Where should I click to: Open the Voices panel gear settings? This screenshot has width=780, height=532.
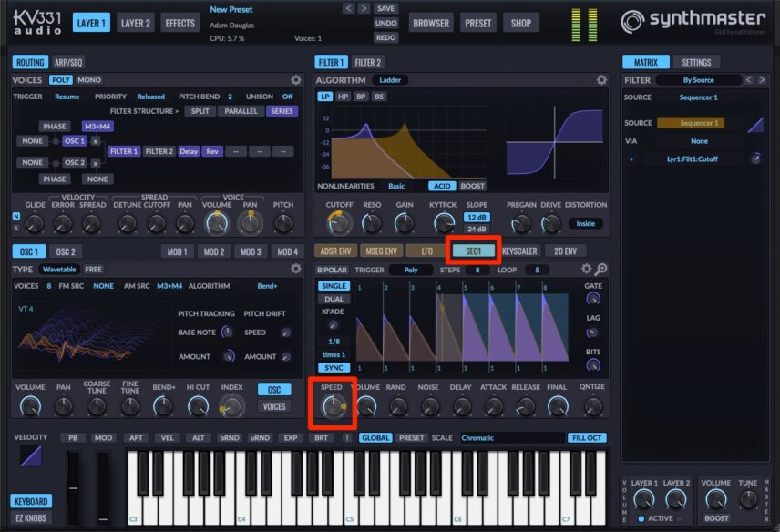coord(296,79)
